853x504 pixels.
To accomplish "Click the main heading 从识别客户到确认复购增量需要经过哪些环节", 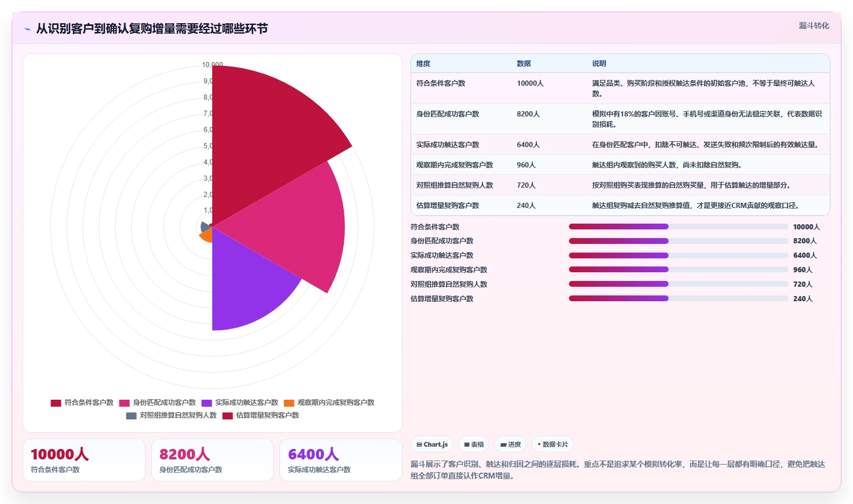I will click(x=152, y=29).
